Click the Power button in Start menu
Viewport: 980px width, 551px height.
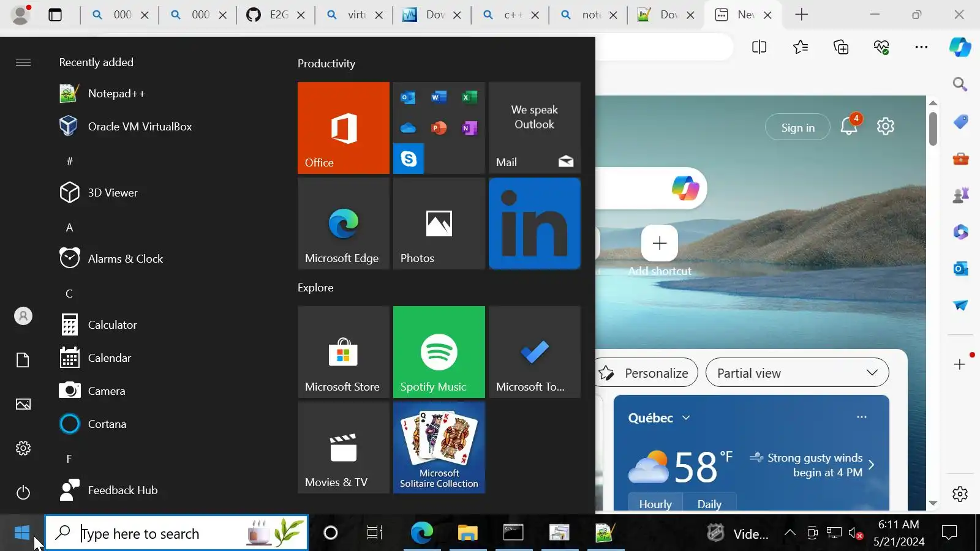tap(23, 492)
